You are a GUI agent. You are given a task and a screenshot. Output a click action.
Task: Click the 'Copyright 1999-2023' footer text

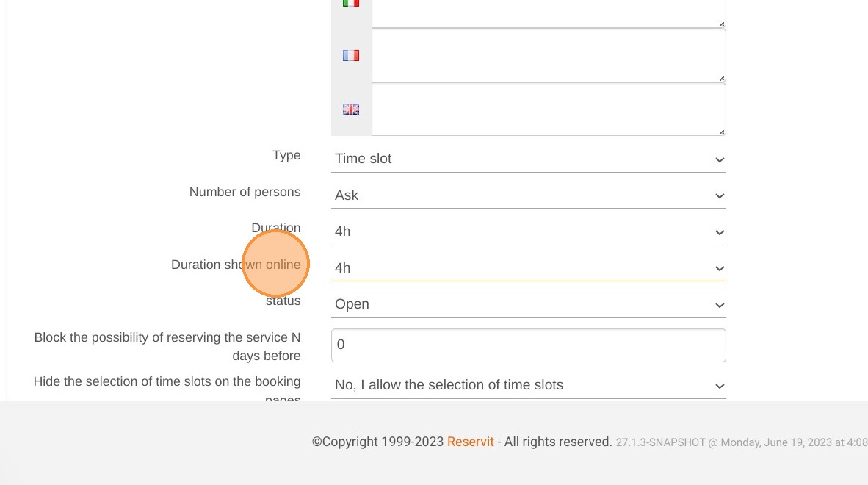click(377, 442)
